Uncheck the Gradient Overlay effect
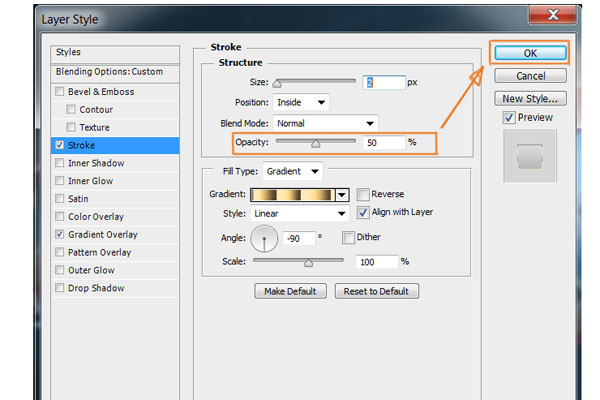This screenshot has height=400, width=600. [60, 234]
